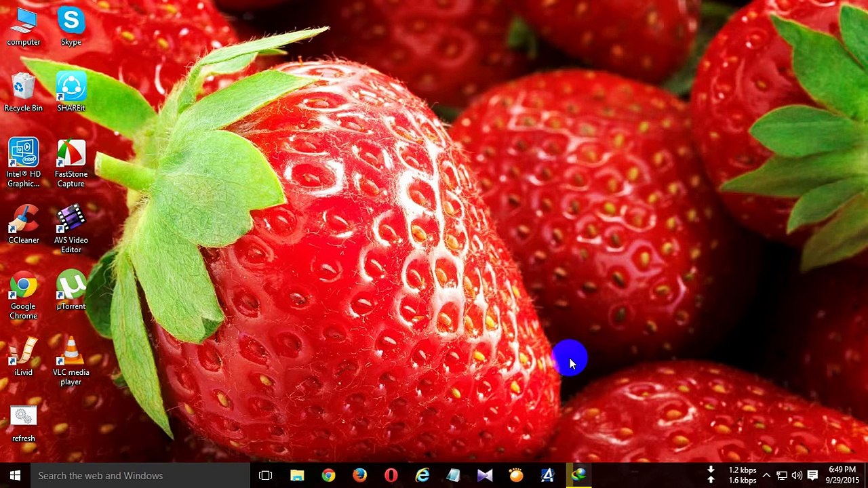The image size is (868, 488).
Task: Select the Skype desktop shortcut
Action: (x=71, y=27)
